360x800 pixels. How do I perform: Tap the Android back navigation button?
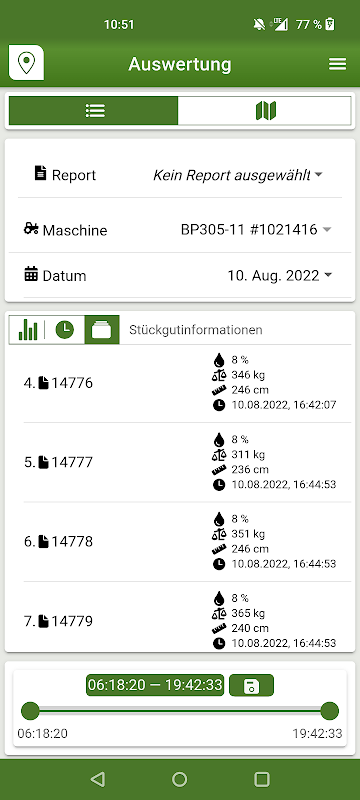tap(97, 779)
